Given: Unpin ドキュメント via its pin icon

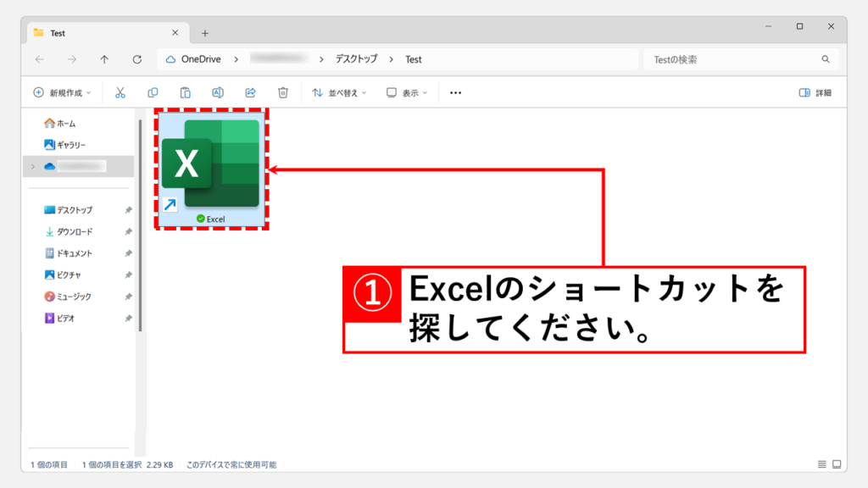Looking at the screenshot, I should point(129,253).
